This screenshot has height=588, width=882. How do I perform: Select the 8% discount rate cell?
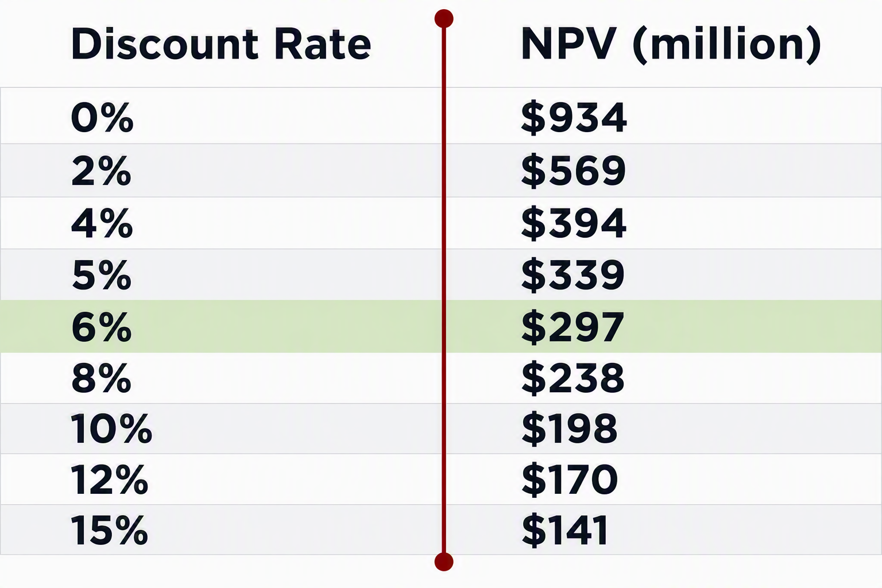102,378
